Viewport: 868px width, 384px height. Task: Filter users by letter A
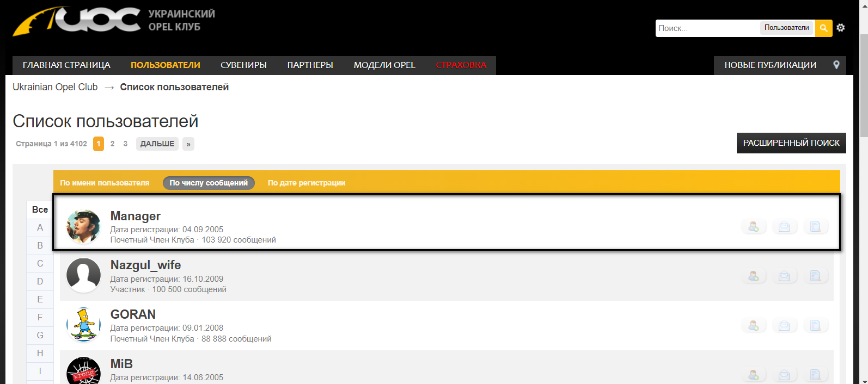40,228
